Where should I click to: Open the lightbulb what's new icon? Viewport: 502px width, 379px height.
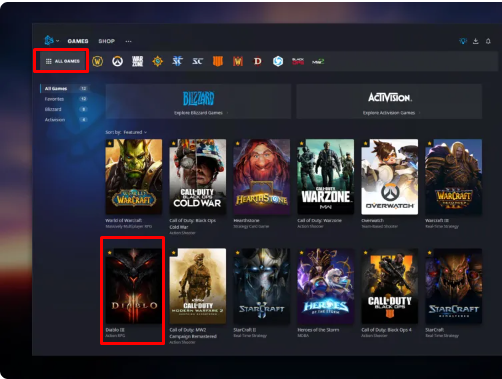pyautogui.click(x=463, y=41)
